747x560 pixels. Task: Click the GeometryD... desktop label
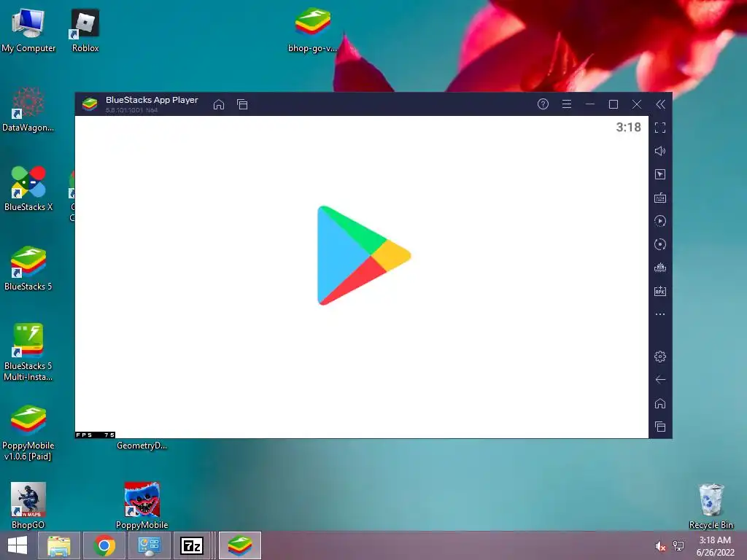coord(142,446)
